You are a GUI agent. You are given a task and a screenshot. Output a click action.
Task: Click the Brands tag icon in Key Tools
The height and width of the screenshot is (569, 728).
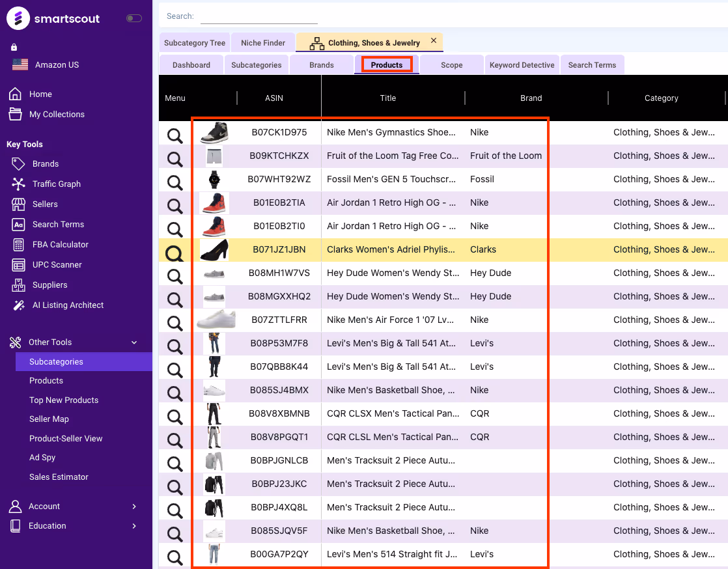point(18,164)
